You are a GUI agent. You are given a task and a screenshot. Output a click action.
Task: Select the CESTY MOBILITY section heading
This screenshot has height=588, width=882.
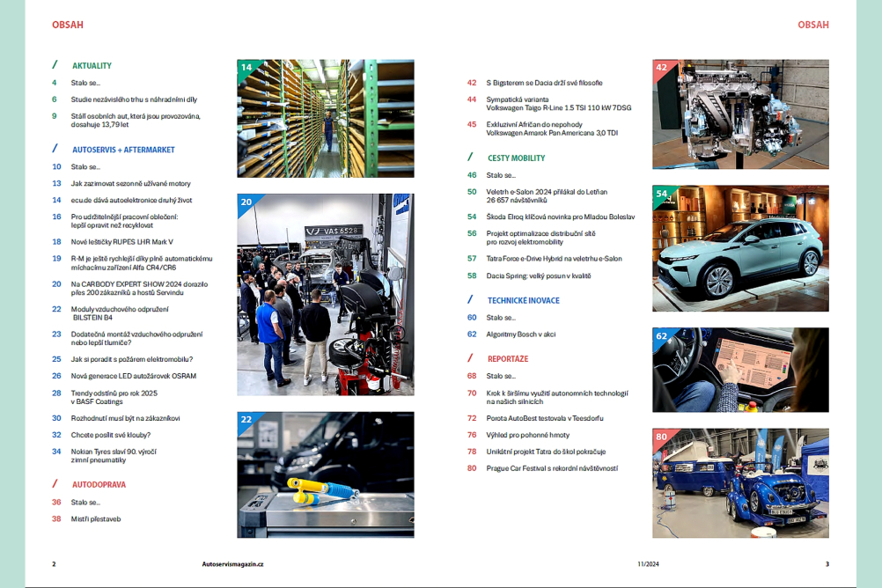(517, 158)
